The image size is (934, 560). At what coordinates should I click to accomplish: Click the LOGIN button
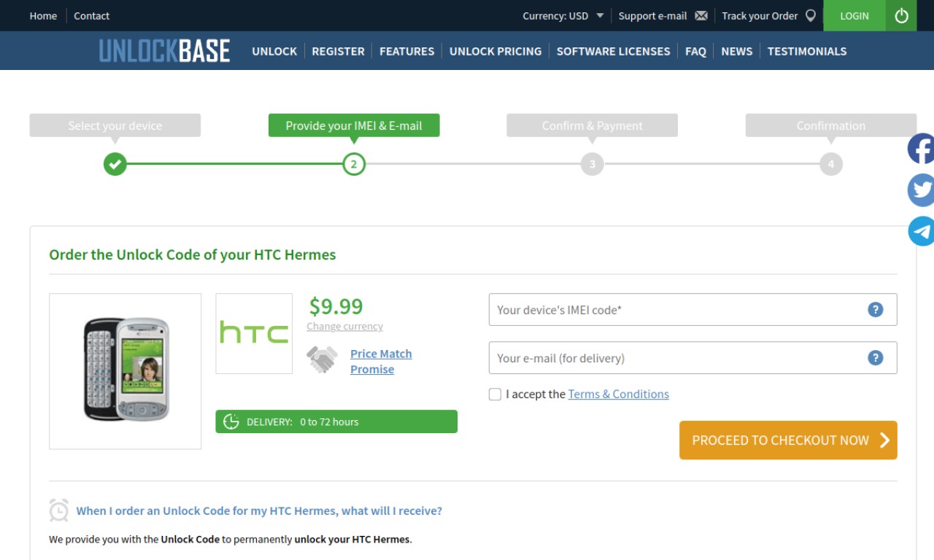(854, 15)
